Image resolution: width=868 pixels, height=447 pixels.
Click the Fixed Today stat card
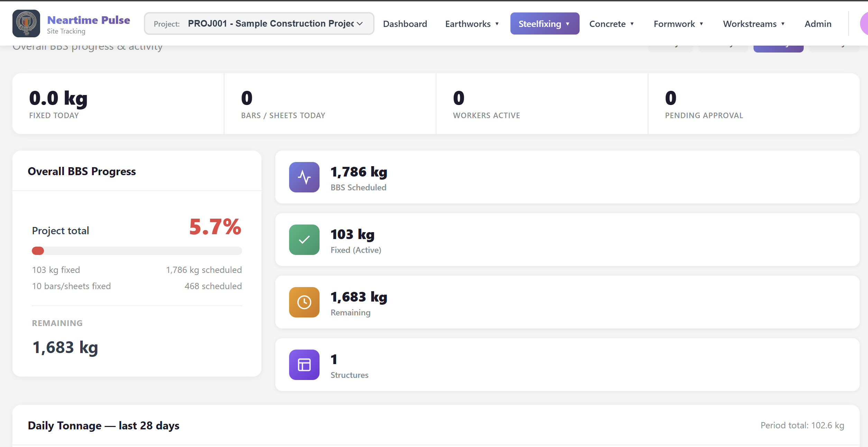[x=118, y=103]
